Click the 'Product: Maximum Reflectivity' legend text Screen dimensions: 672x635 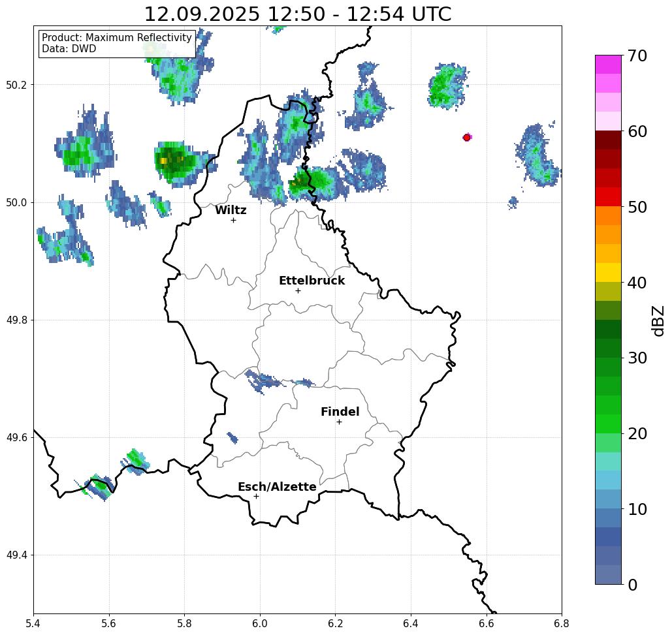(x=116, y=38)
